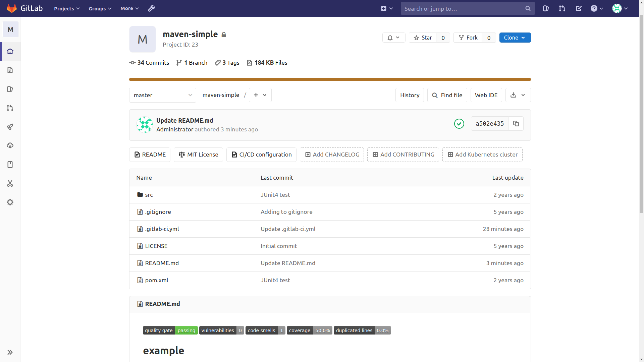This screenshot has width=644, height=362.
Task: Open the Help dropdown
Action: (x=597, y=8)
